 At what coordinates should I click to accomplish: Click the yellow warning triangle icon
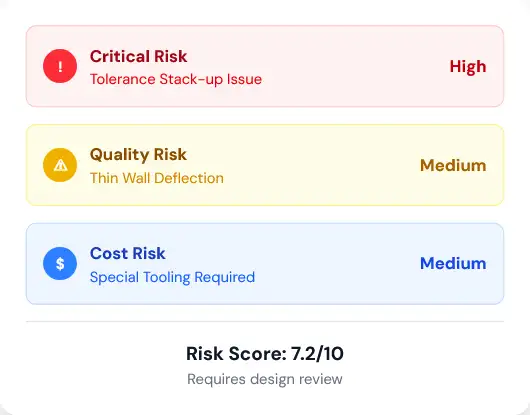click(x=60, y=165)
